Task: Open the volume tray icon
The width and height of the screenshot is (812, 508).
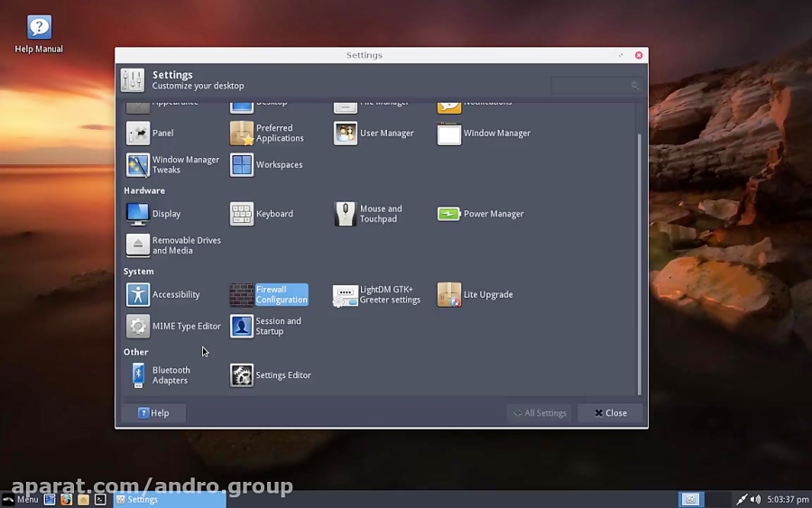Action: click(755, 499)
